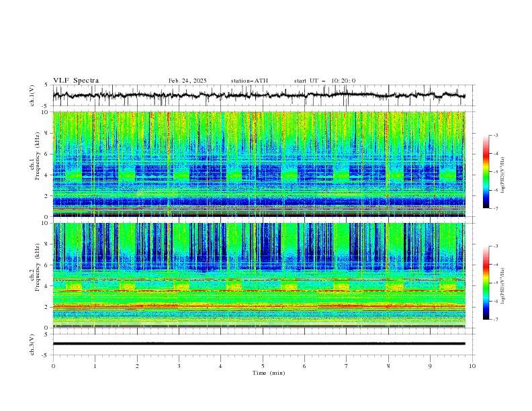Click the ch.1 "Frequency (kHz)" axis label
Image resolution: width=532 pixels, height=411 pixels.
click(x=37, y=156)
